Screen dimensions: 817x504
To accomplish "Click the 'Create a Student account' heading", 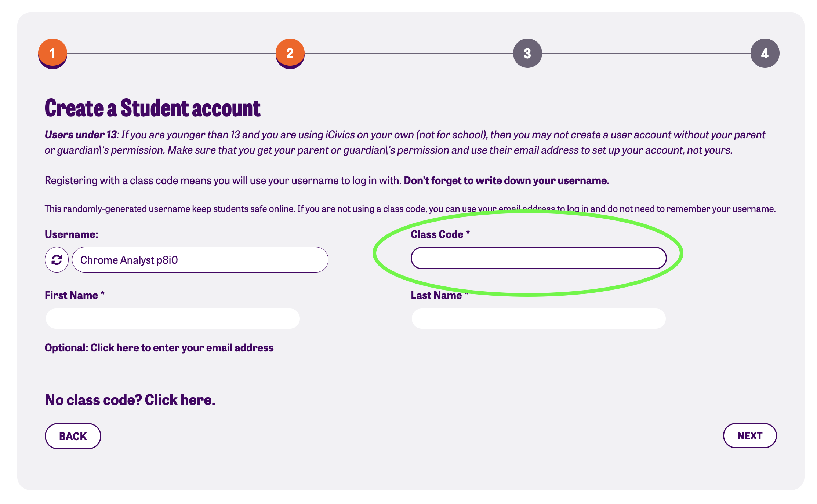I will coord(152,108).
